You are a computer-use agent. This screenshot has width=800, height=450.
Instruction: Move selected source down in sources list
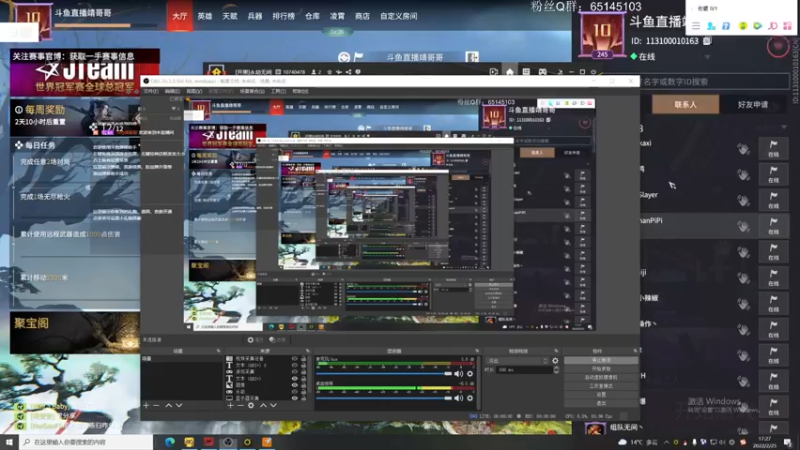coord(273,405)
